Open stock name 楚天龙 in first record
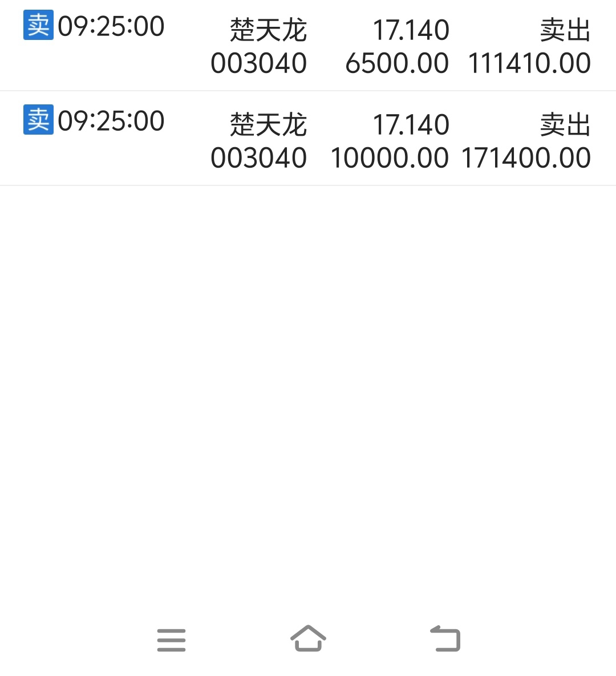Image resolution: width=616 pixels, height=676 pixels. 268,30
